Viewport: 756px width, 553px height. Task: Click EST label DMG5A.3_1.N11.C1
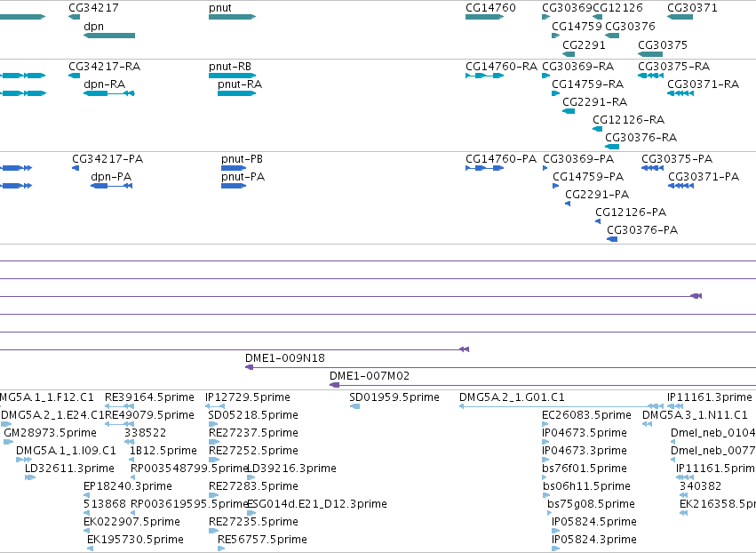coord(695,415)
